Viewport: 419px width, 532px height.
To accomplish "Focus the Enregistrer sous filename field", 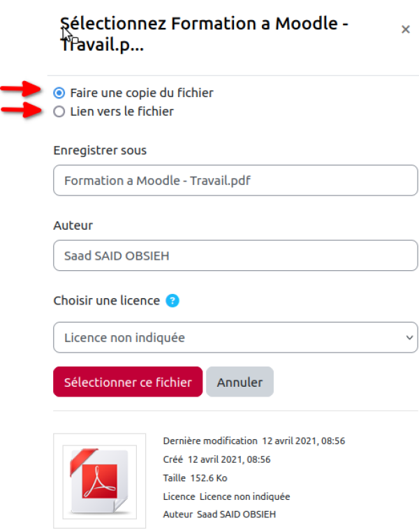I will pyautogui.click(x=235, y=181).
